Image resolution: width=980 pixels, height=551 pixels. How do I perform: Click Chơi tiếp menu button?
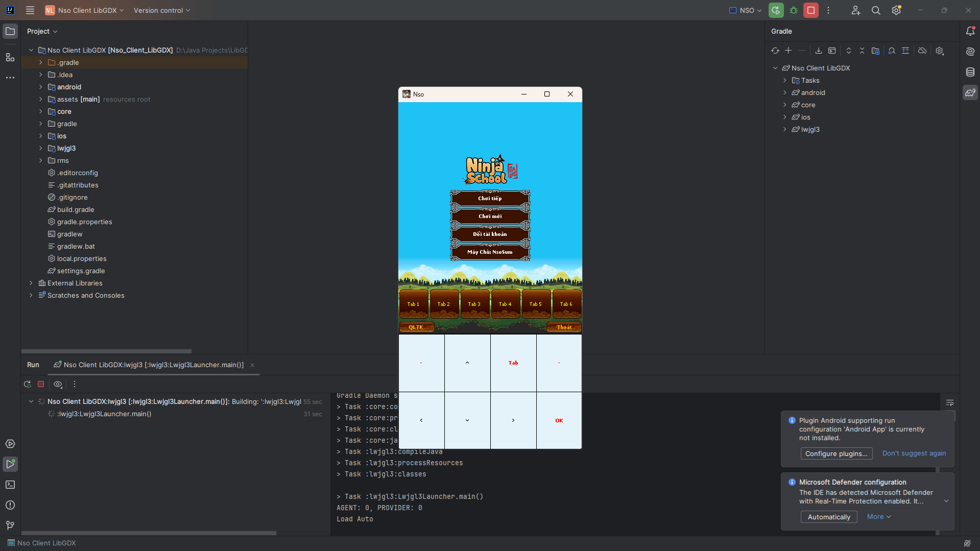(490, 198)
